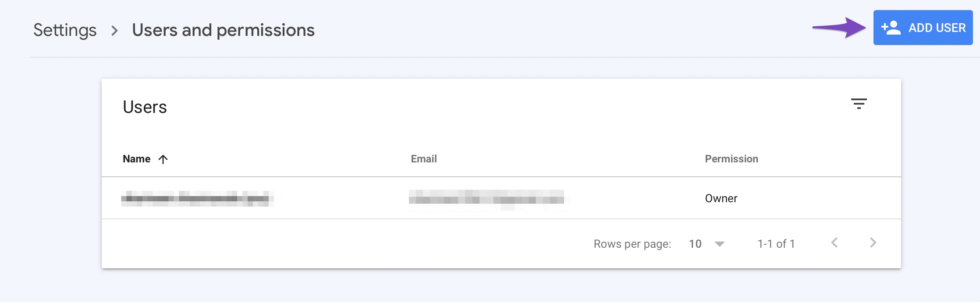Screen dimensions: 980x302
Task: Select the blurred user name cell
Action: 197,198
